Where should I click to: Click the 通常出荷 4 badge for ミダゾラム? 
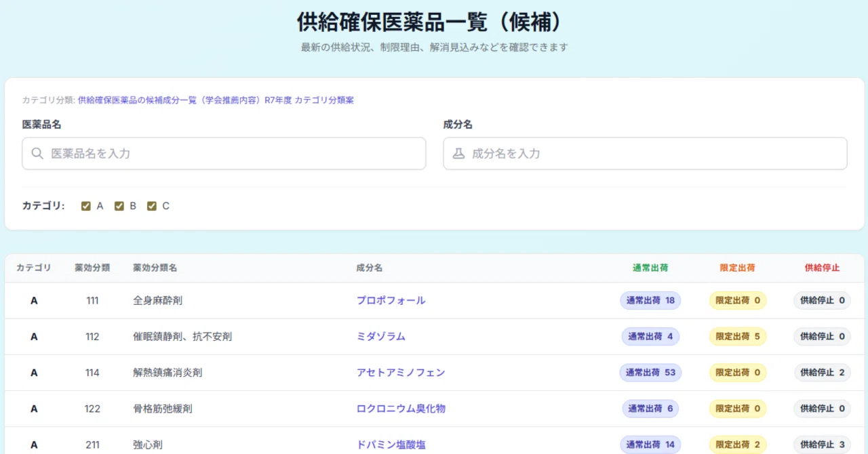650,336
